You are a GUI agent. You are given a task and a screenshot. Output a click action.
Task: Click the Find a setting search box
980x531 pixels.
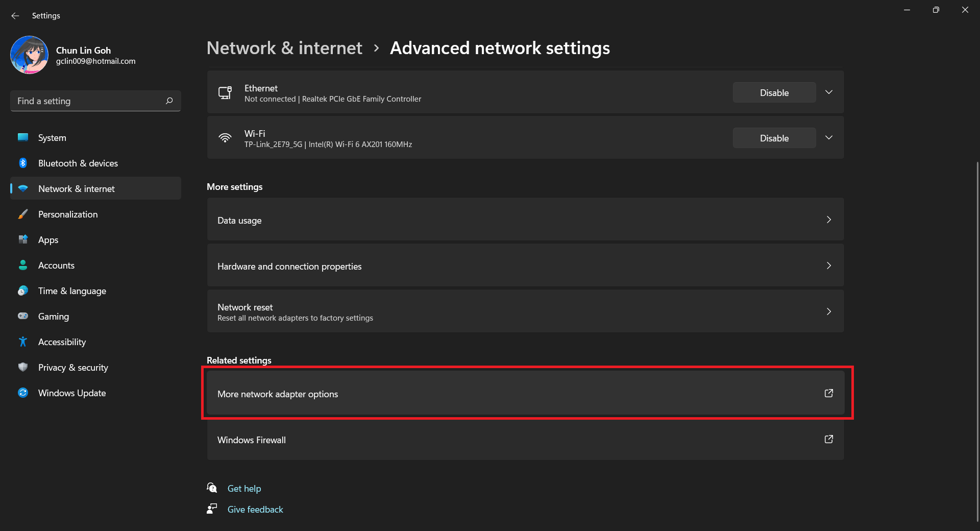click(x=89, y=101)
